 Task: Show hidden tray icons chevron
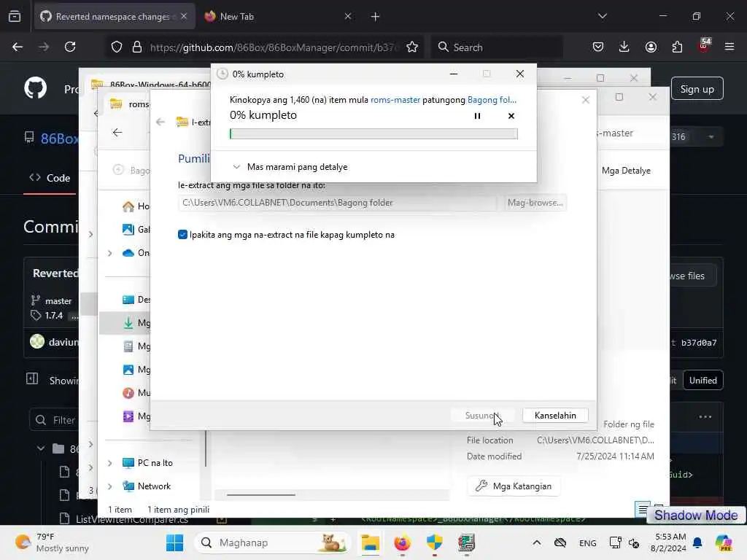[537, 542]
